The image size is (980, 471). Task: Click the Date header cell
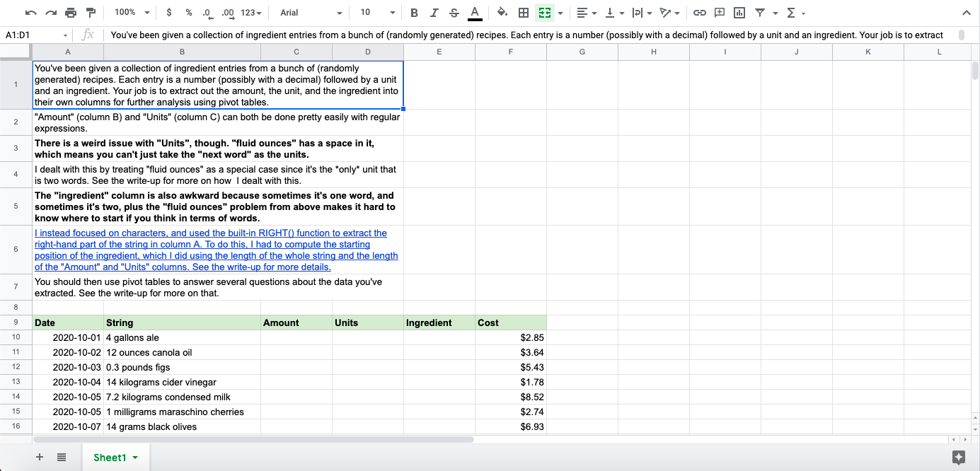68,322
